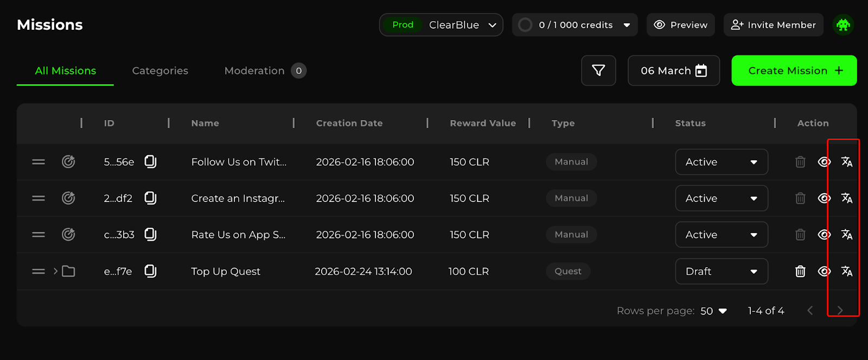
Task: Open translations for Rate Us on App Store
Action: tap(846, 235)
